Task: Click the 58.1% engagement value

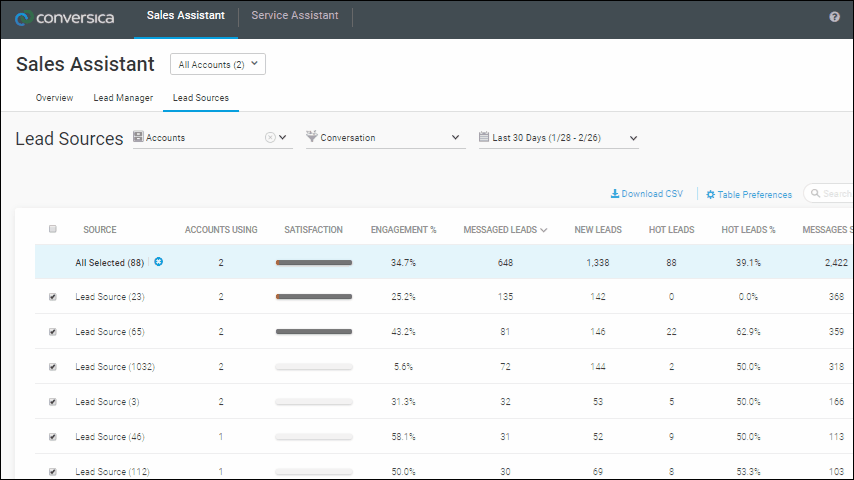Action: click(403, 436)
